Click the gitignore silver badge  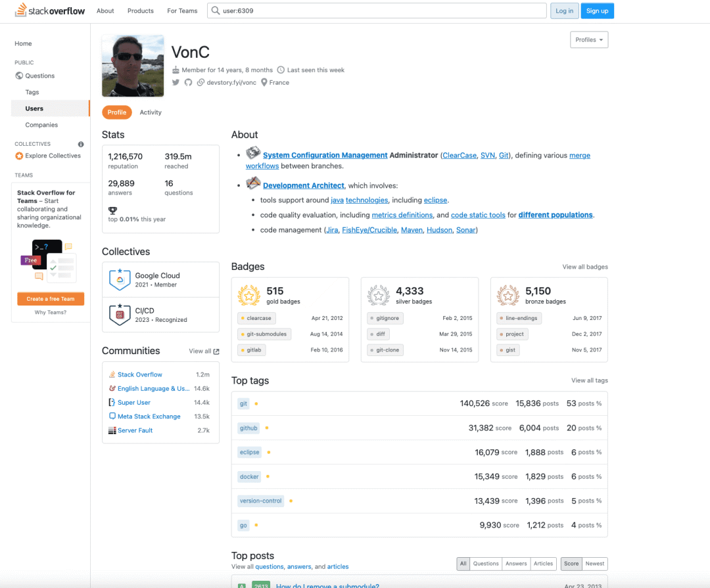pyautogui.click(x=385, y=318)
